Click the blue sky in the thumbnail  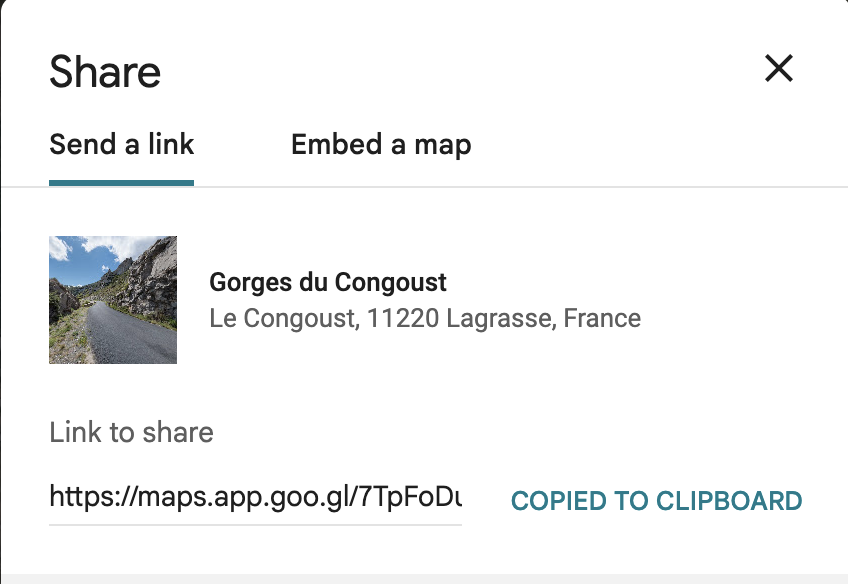point(76,265)
